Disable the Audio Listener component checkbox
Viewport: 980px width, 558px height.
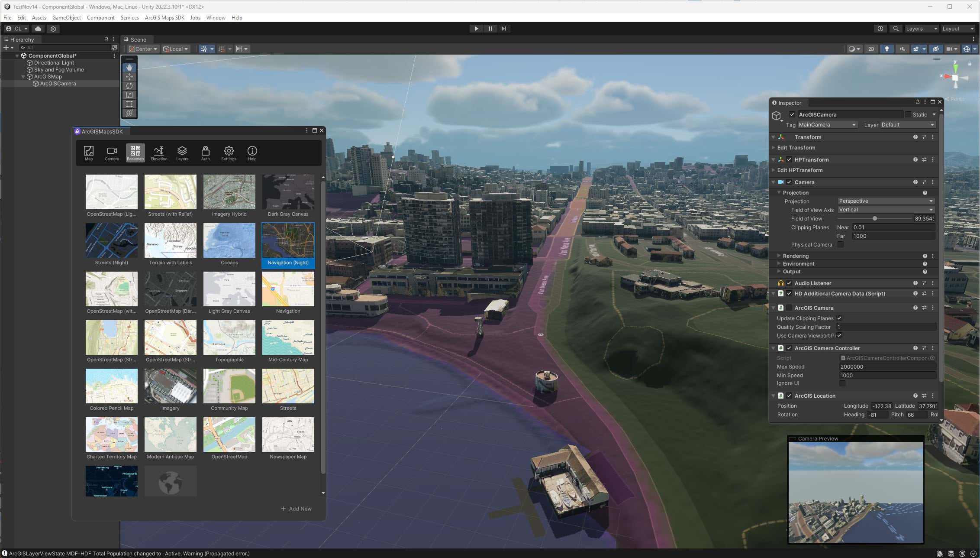789,283
